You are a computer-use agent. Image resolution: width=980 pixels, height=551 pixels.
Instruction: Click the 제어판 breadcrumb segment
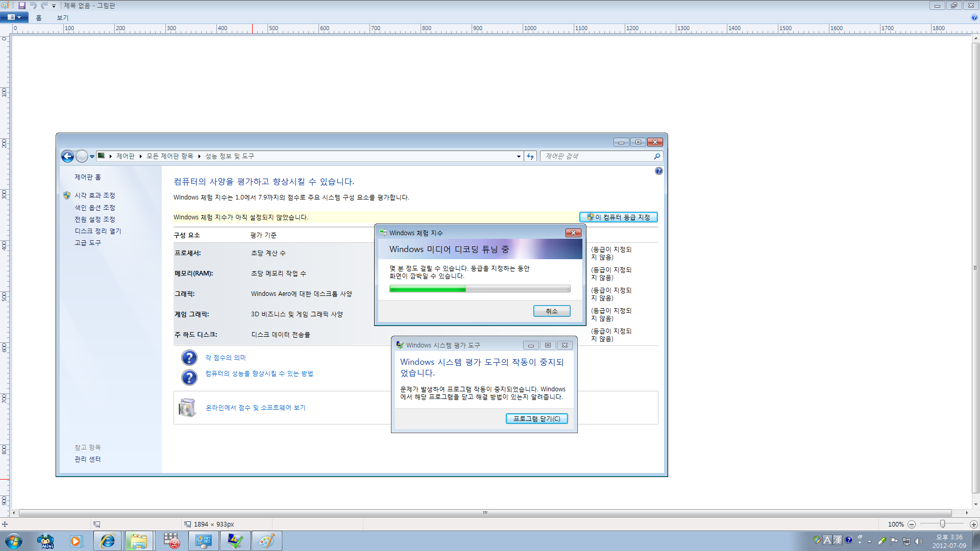click(126, 156)
